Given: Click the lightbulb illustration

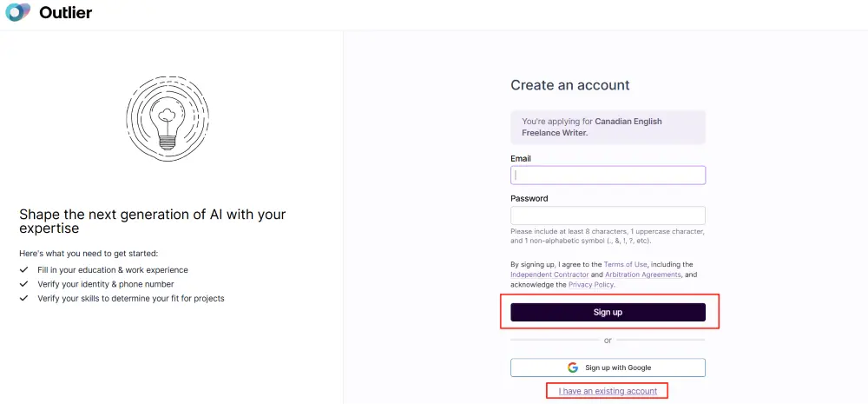Looking at the screenshot, I should 168,119.
